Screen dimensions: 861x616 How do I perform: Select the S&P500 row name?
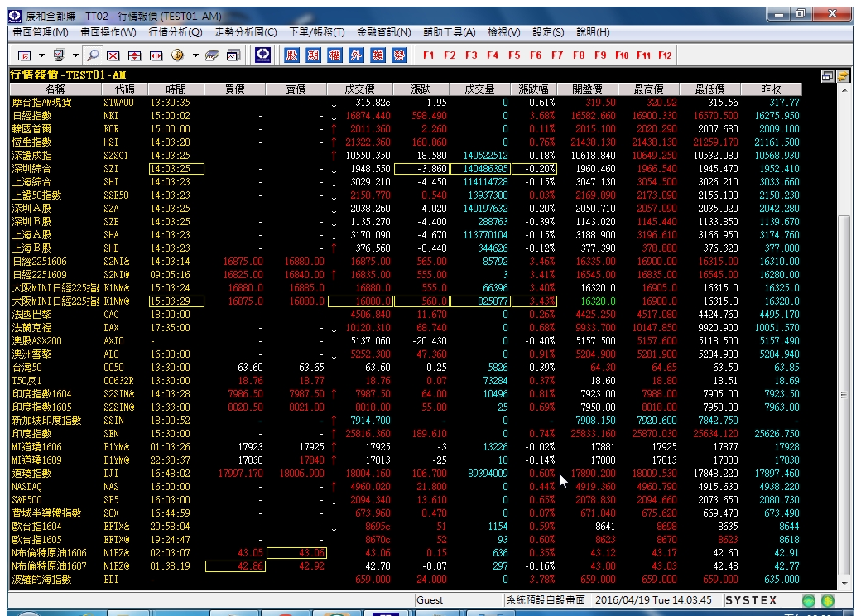coord(26,499)
